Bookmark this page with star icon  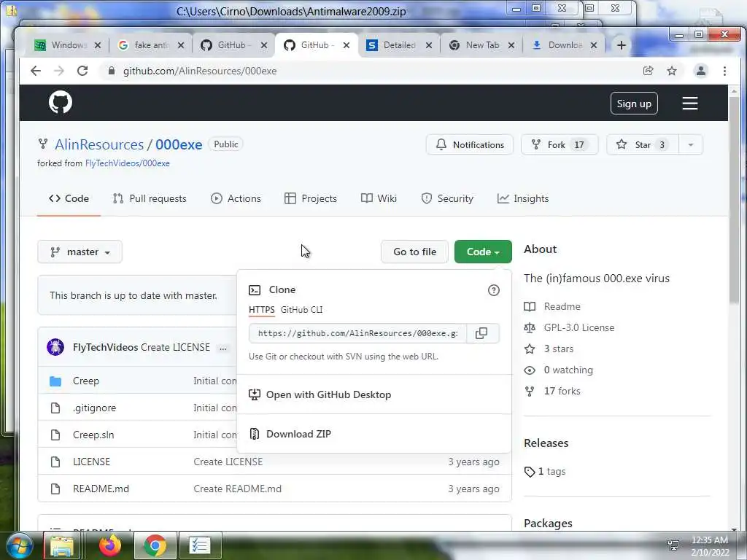click(672, 71)
